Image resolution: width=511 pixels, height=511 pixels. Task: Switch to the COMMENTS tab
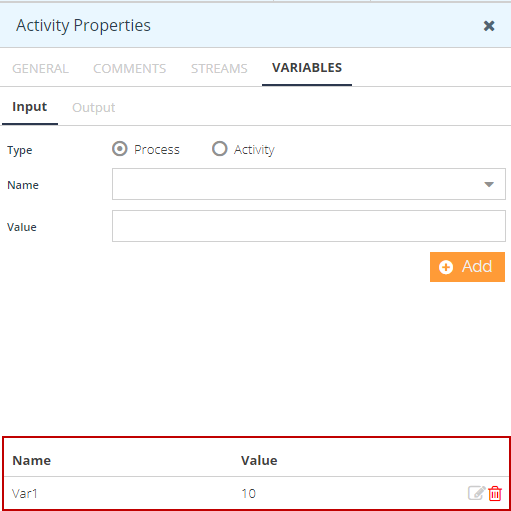(x=129, y=68)
